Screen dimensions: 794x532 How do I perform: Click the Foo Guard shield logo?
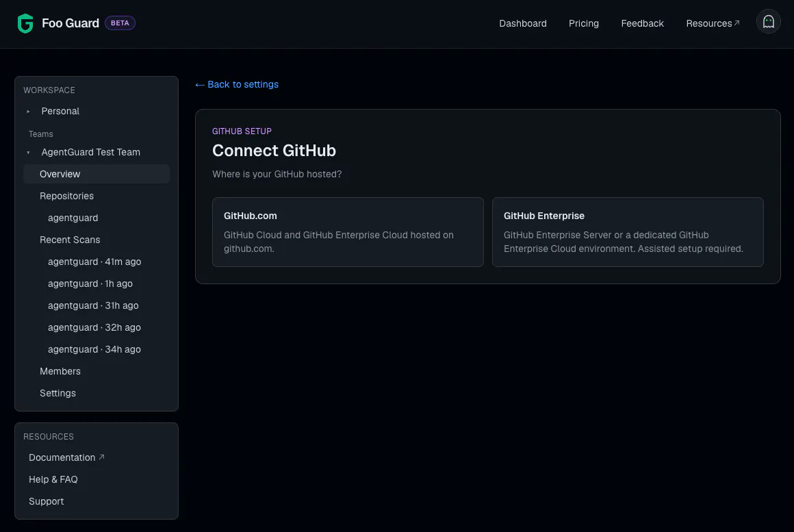coord(25,23)
